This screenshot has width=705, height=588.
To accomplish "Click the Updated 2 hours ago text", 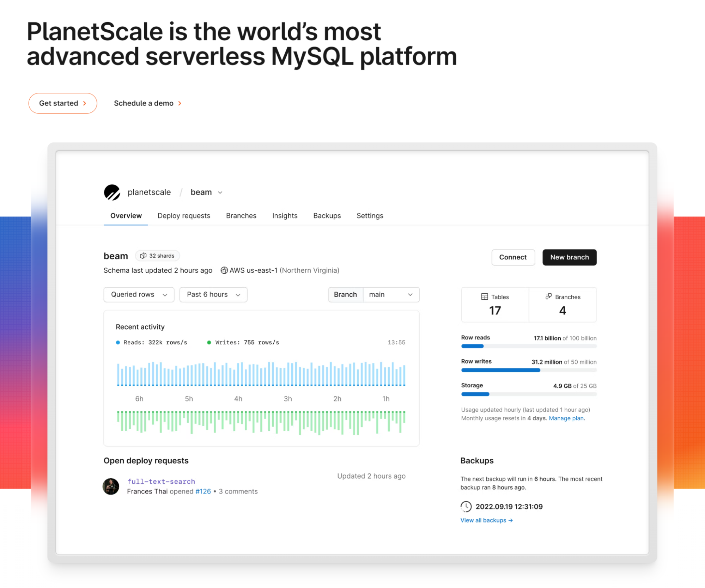I will 371,476.
